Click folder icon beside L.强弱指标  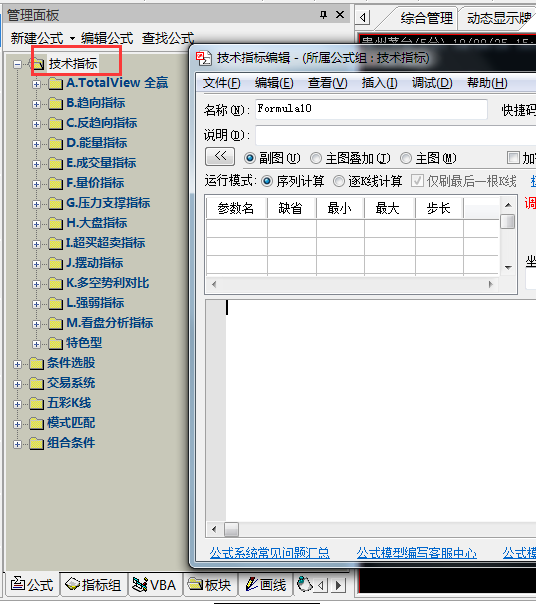55,304
